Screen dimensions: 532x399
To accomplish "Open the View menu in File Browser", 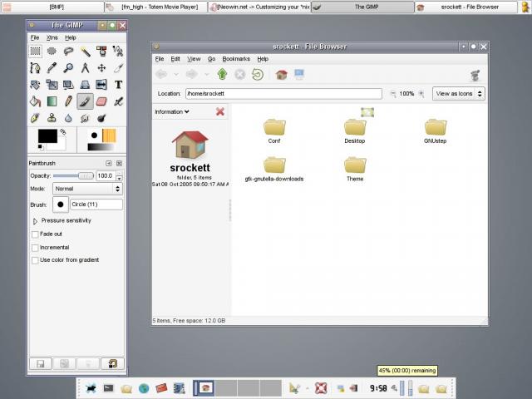I will coord(194,59).
